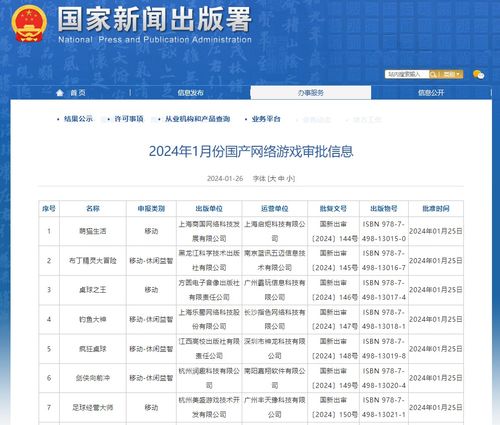Click approval number 〔2024〕145号 cell
The image size is (500, 425).
coord(333,261)
